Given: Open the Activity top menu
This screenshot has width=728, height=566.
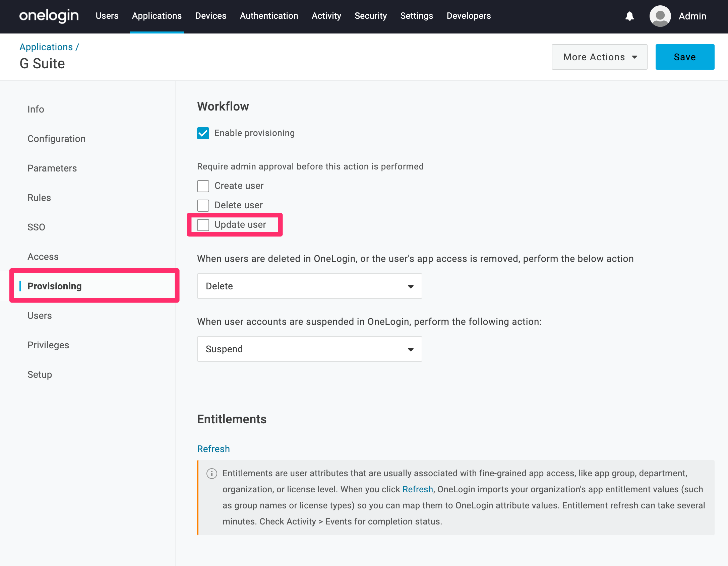Looking at the screenshot, I should click(326, 16).
